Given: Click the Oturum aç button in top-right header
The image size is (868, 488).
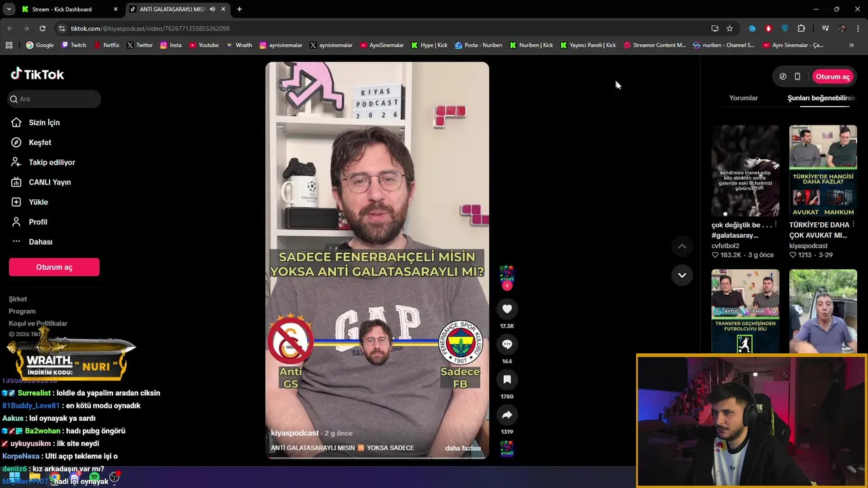Looking at the screenshot, I should click(x=833, y=77).
